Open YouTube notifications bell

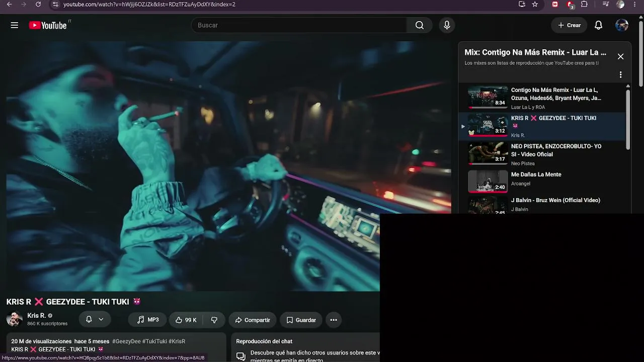point(598,25)
